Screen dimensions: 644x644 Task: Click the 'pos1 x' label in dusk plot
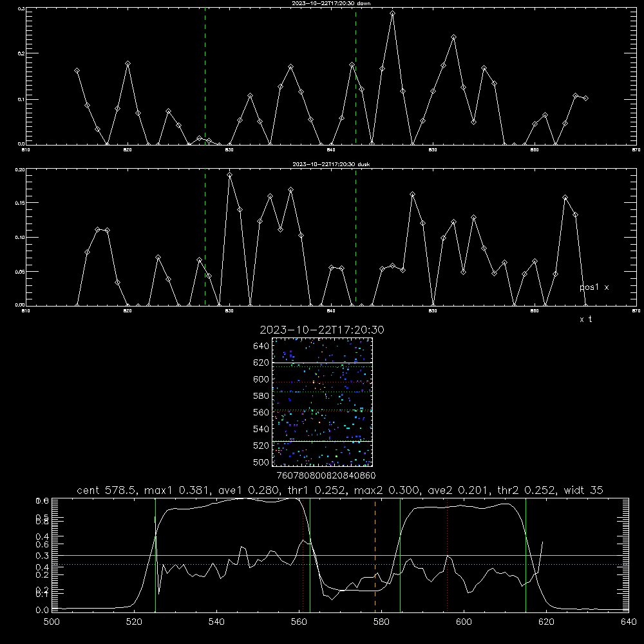tap(594, 287)
